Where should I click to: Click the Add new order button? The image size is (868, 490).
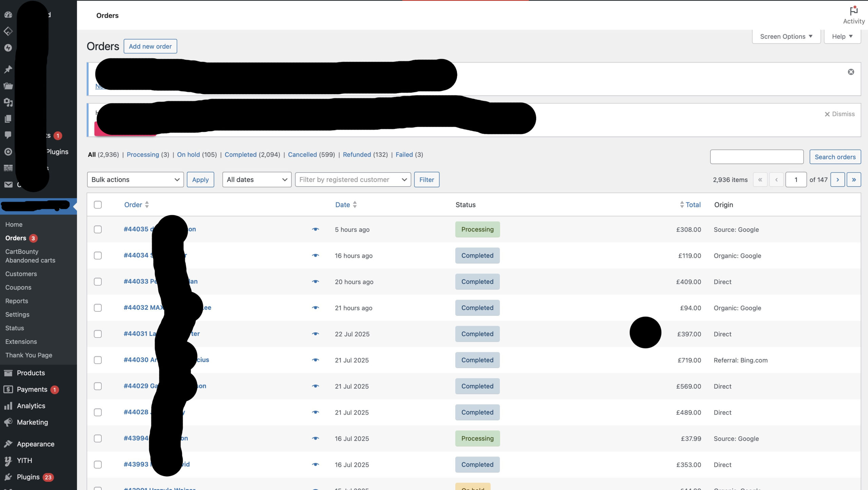pyautogui.click(x=150, y=46)
